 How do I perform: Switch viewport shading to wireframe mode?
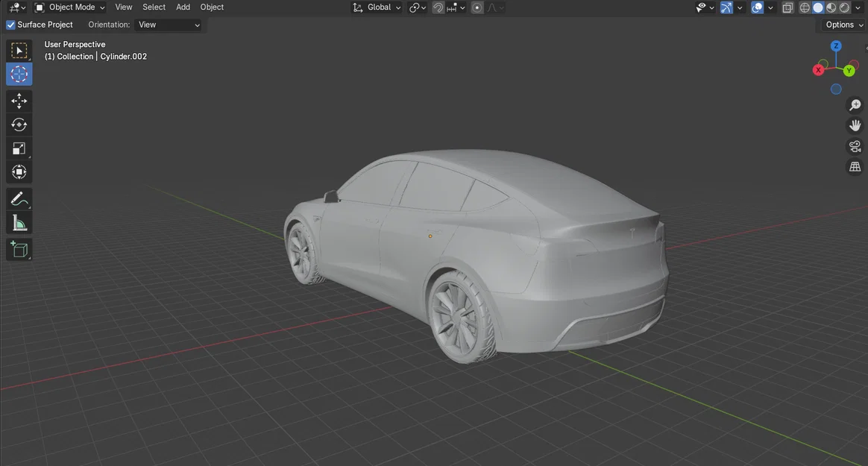[804, 7]
